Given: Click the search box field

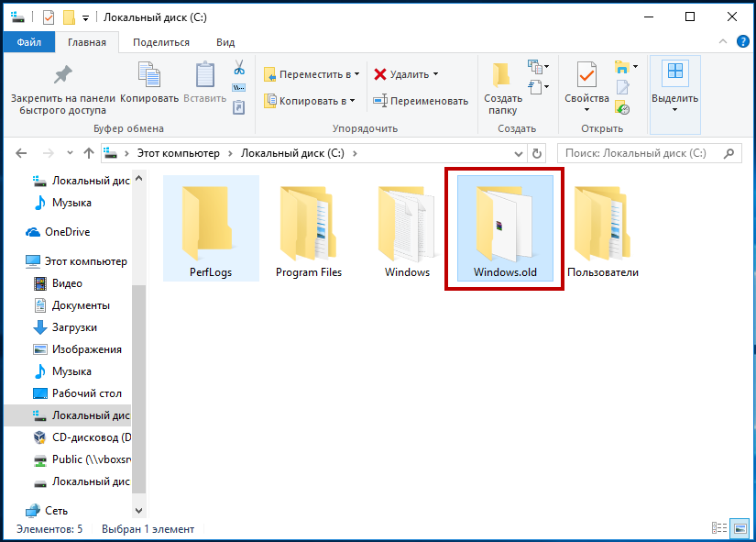Looking at the screenshot, I should tap(649, 153).
